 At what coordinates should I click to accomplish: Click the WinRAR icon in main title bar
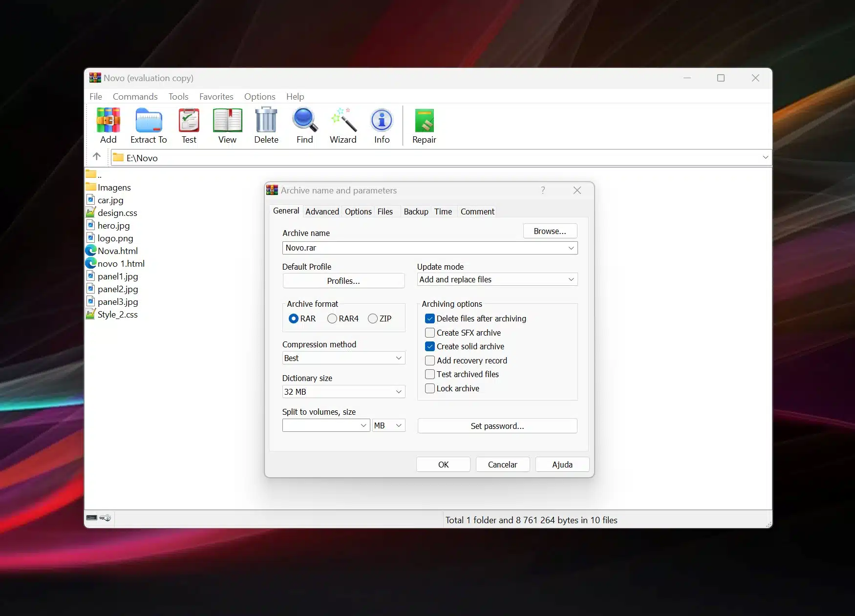(x=95, y=78)
